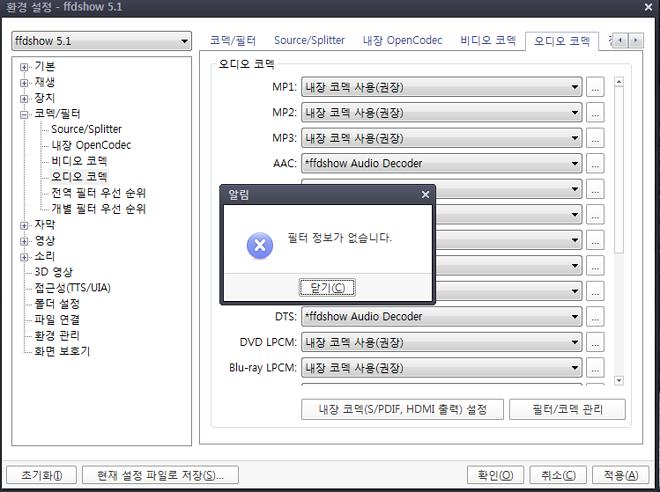The image size is (660, 492).
Task: Click ellipsis button beside Blu-ray LPCM
Action: pyautogui.click(x=595, y=368)
